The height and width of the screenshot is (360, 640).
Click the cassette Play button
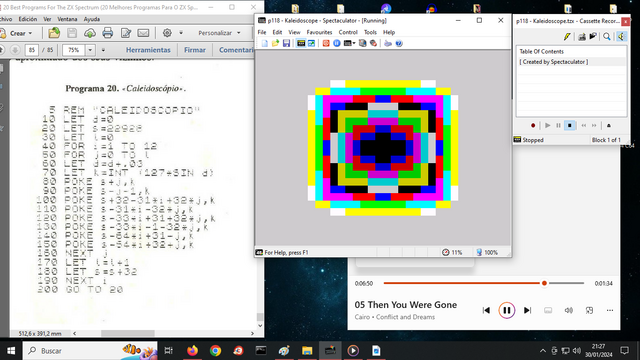click(x=548, y=126)
